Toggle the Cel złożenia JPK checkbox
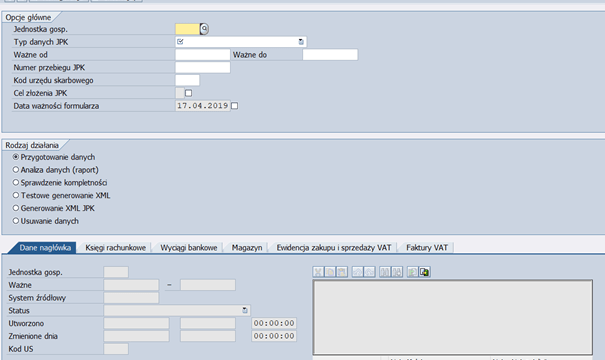This screenshot has height=360, width=605. [188, 93]
